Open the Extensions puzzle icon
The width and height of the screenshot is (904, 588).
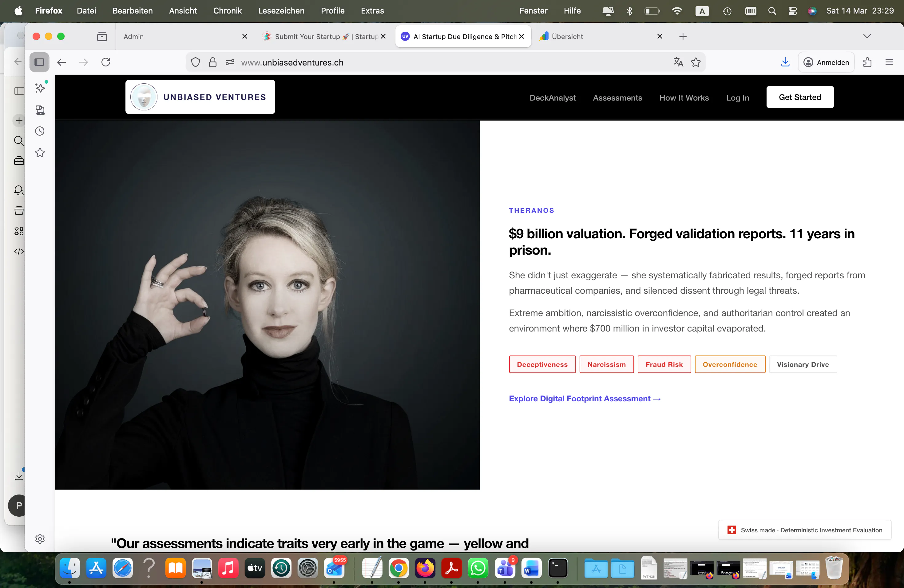coord(867,62)
